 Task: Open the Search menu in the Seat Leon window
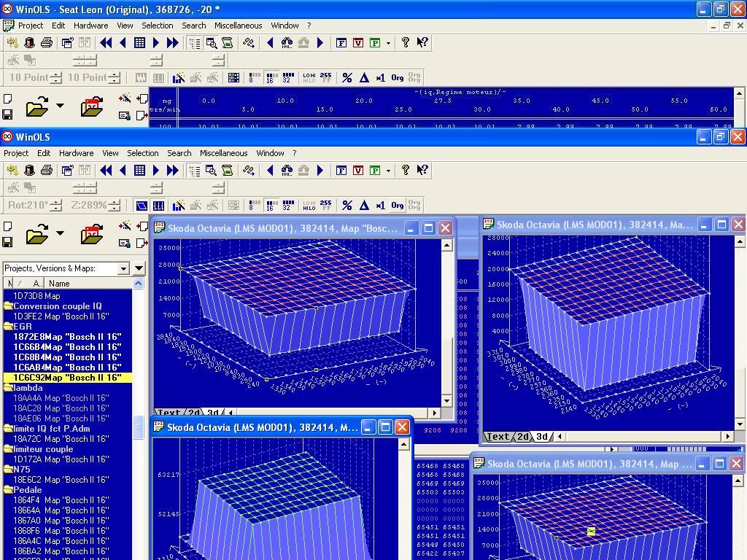(x=194, y=26)
